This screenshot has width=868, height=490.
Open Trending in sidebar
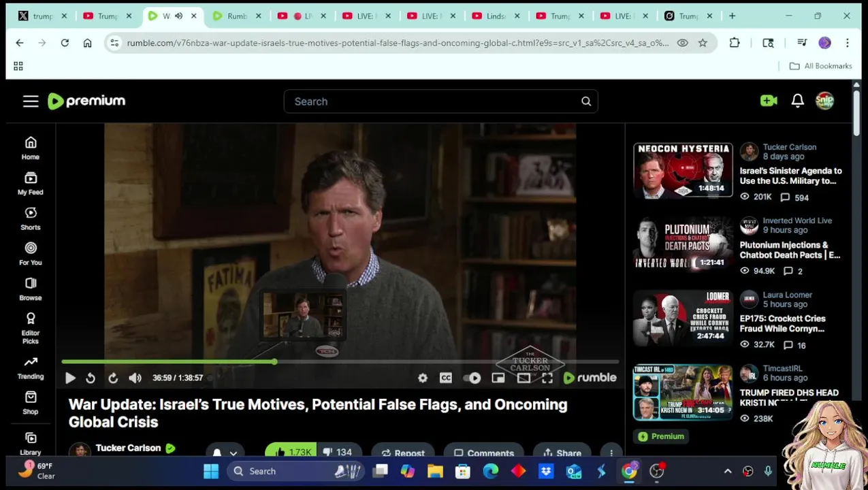(31, 367)
